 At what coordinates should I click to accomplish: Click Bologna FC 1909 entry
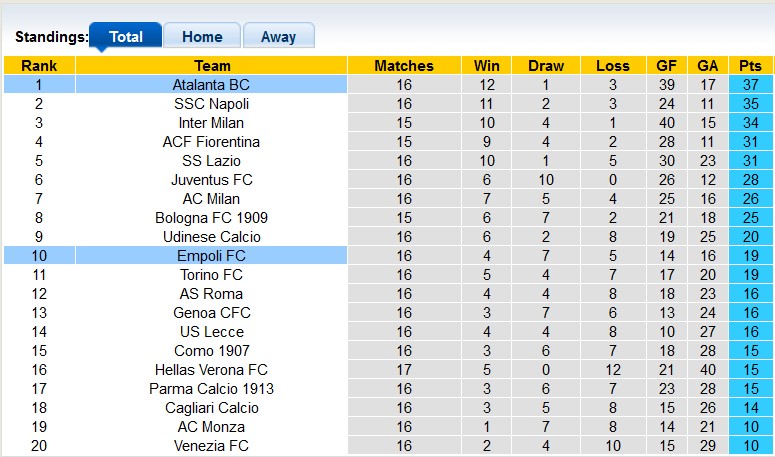(211, 218)
